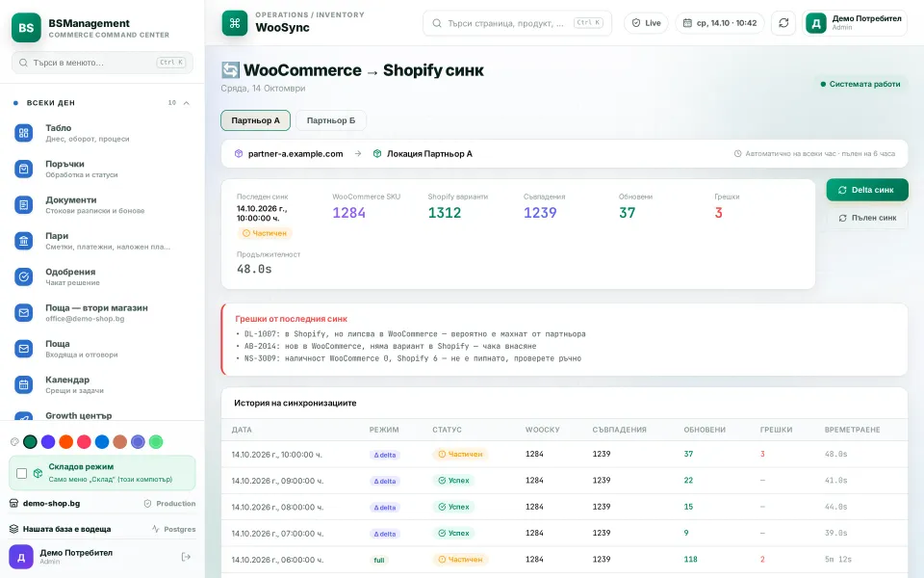Start a Delta синк

(x=867, y=190)
